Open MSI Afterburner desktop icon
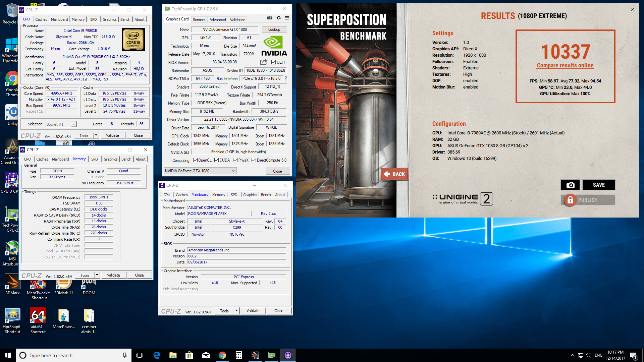 coord(12,254)
